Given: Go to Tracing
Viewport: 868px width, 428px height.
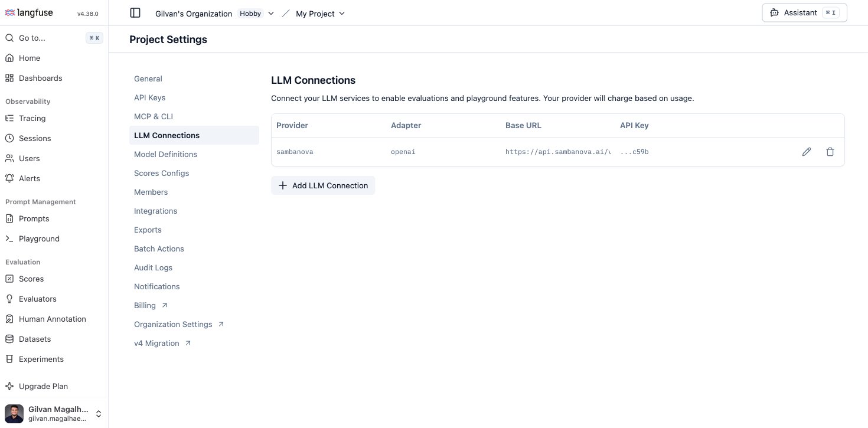Looking at the screenshot, I should 54,118.
